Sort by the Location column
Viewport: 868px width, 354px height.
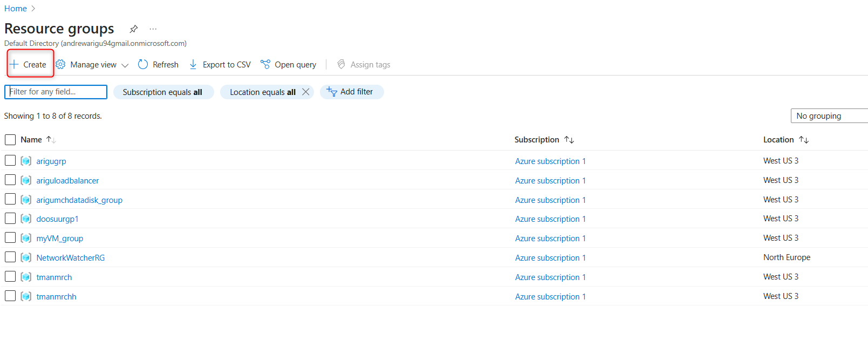click(786, 140)
